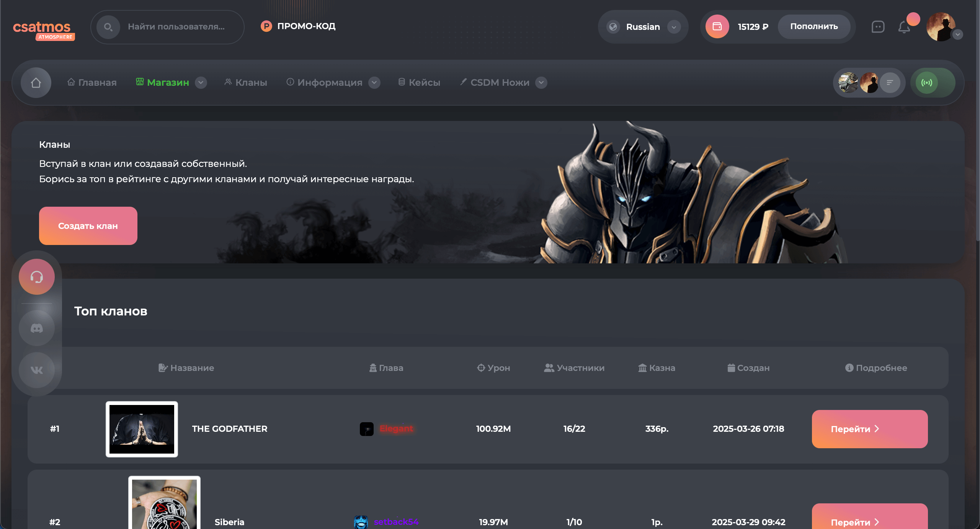Click the first online user avatar in navbar

coord(848,83)
